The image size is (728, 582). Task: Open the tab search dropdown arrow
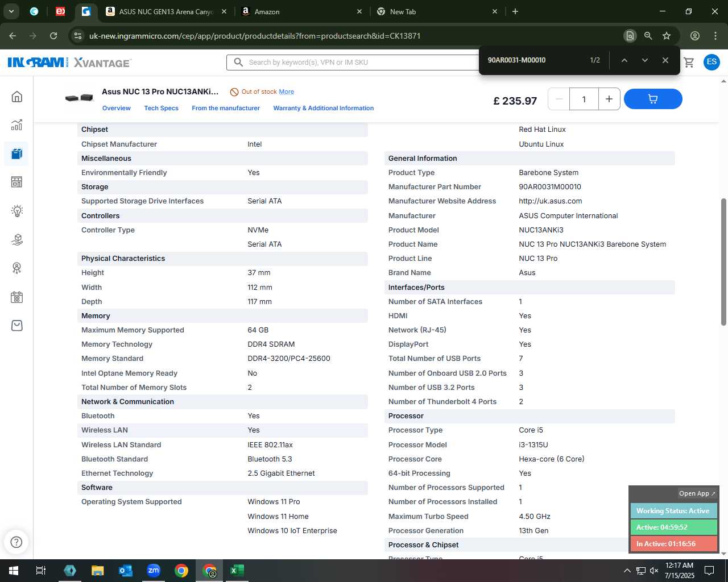pyautogui.click(x=11, y=11)
